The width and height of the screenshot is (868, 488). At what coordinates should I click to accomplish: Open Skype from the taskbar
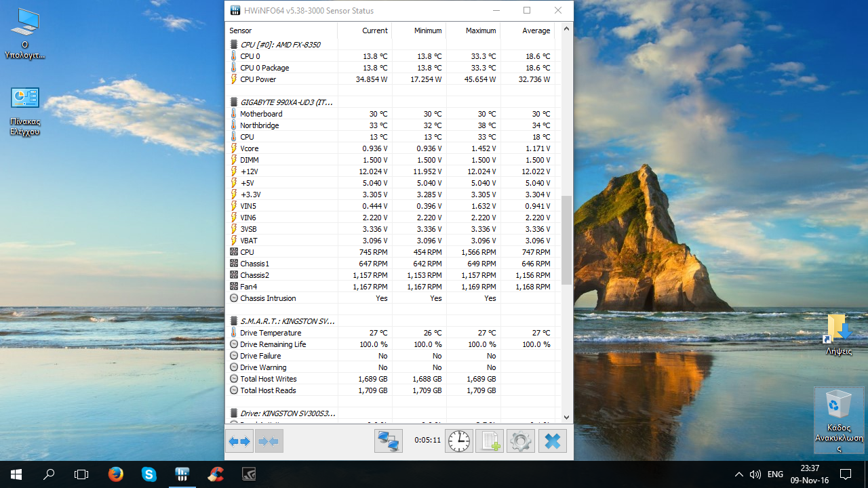[x=149, y=474]
